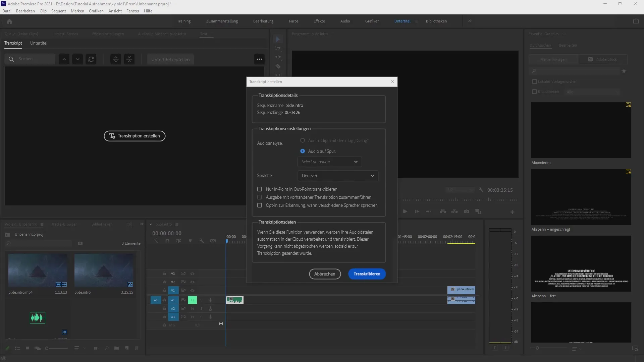Select the Ripple Edit tool
Screen dimensions: 644x362
pos(278,57)
